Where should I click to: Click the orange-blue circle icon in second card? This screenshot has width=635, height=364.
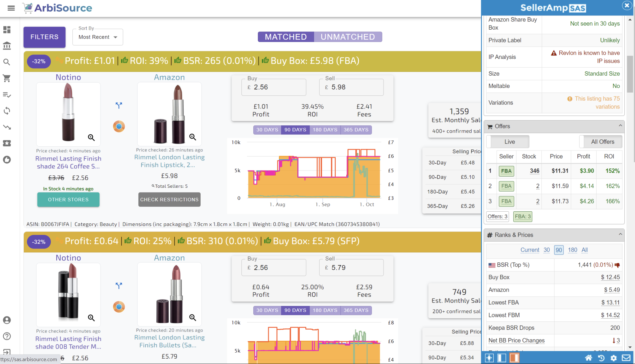click(119, 307)
